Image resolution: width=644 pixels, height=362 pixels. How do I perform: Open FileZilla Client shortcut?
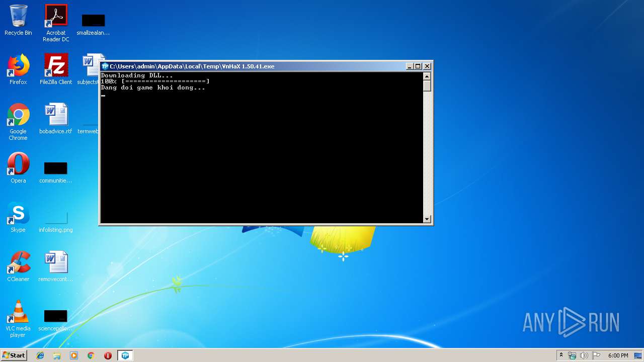[x=56, y=69]
